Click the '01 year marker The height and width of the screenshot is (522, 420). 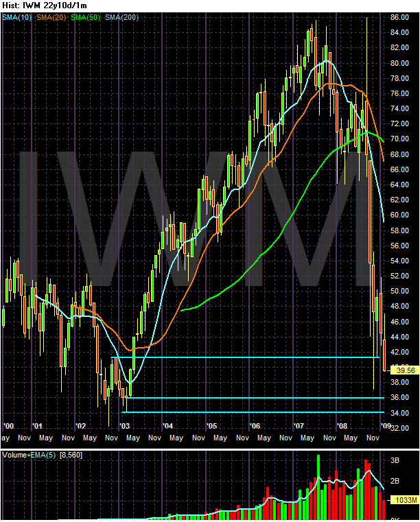coord(37,426)
